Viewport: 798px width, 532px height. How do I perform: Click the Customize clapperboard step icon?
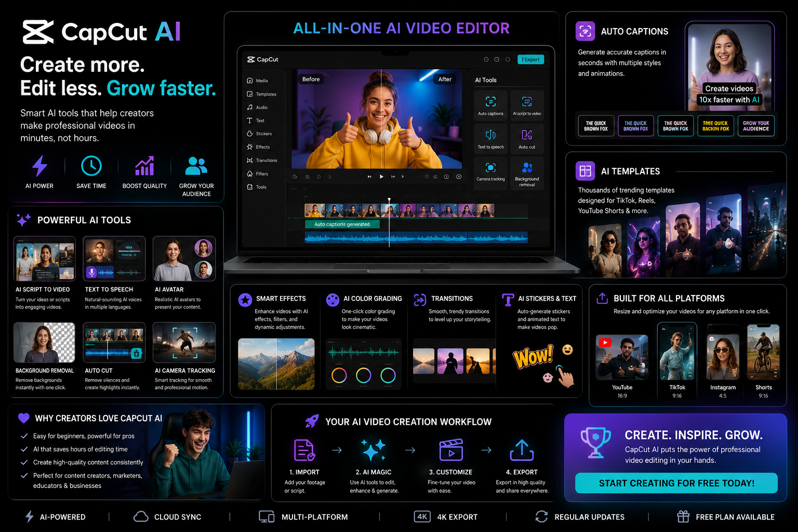pyautogui.click(x=451, y=450)
